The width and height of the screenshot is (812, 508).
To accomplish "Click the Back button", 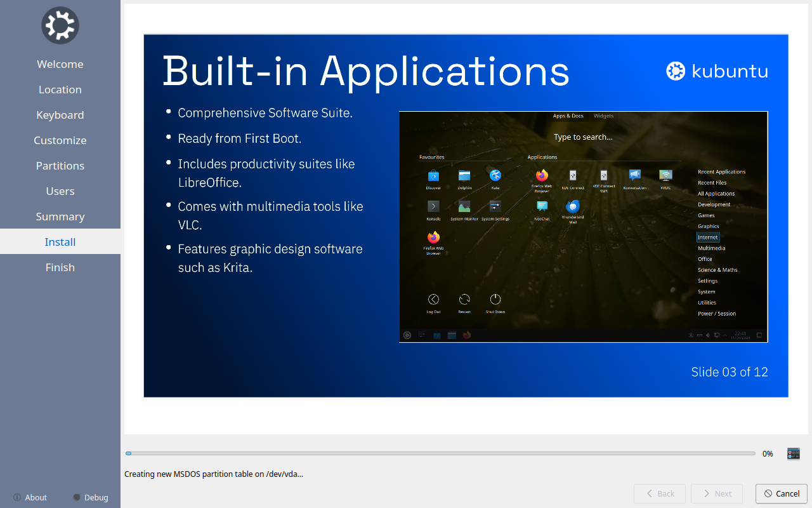I will 660,493.
